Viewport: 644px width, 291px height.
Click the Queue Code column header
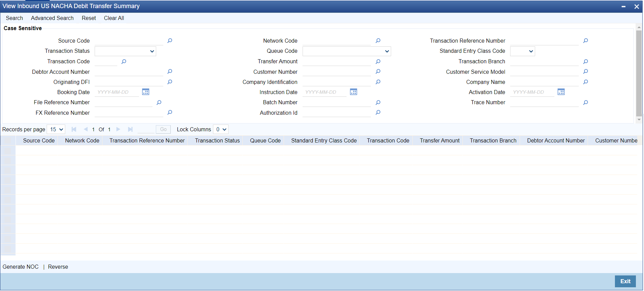tap(265, 140)
